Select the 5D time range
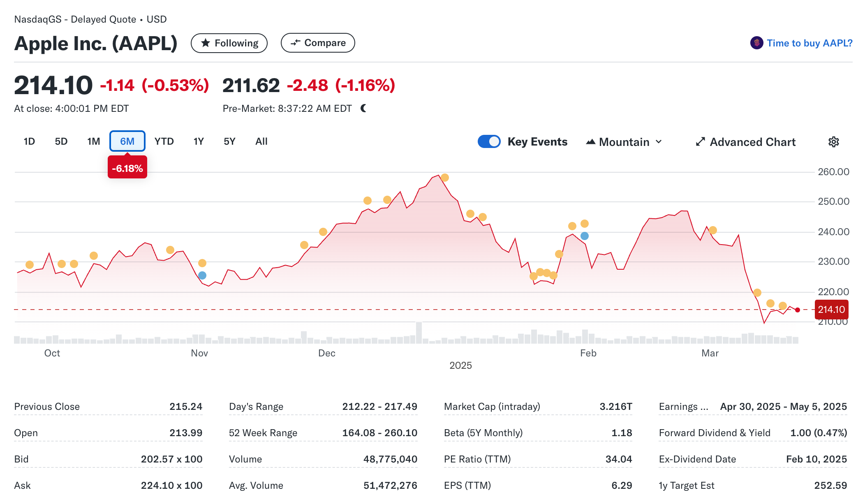 coord(61,141)
